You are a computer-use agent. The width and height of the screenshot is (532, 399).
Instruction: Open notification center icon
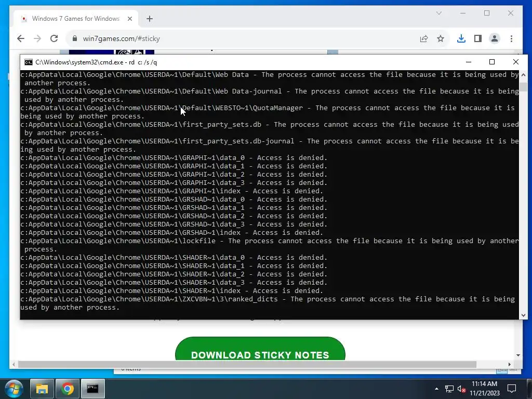(x=512, y=389)
